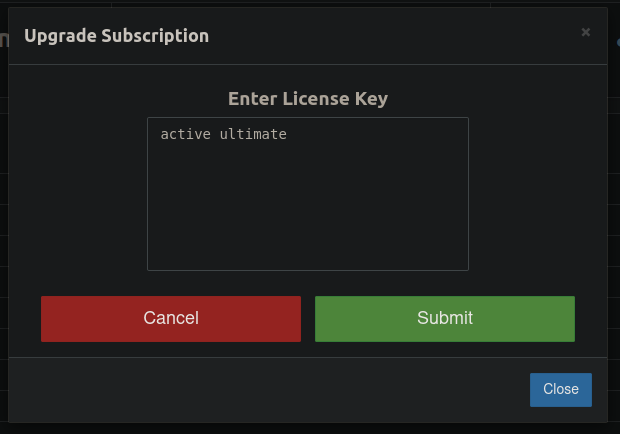
Task: Click the word "Enter" in the heading
Action: point(251,99)
